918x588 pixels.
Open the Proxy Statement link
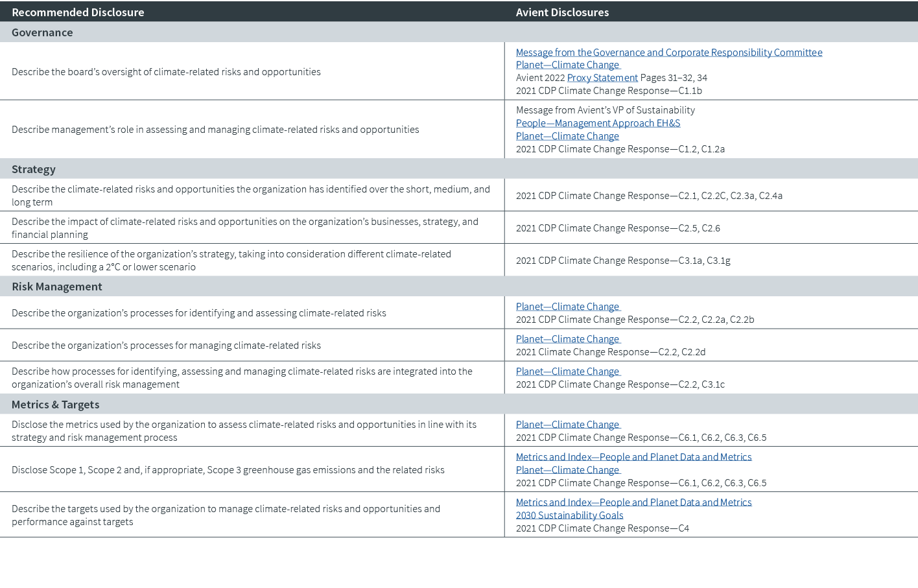point(602,78)
